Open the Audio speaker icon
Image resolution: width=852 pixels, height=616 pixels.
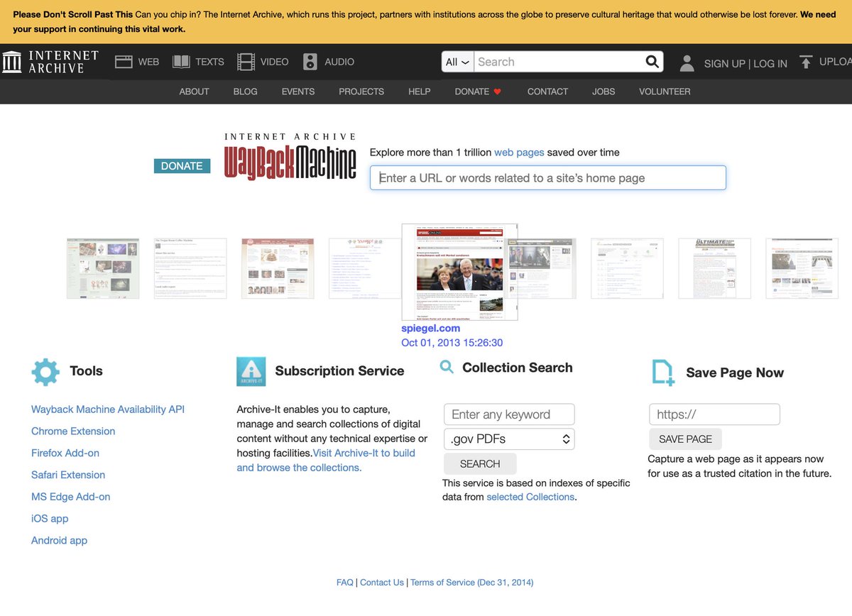coord(310,62)
